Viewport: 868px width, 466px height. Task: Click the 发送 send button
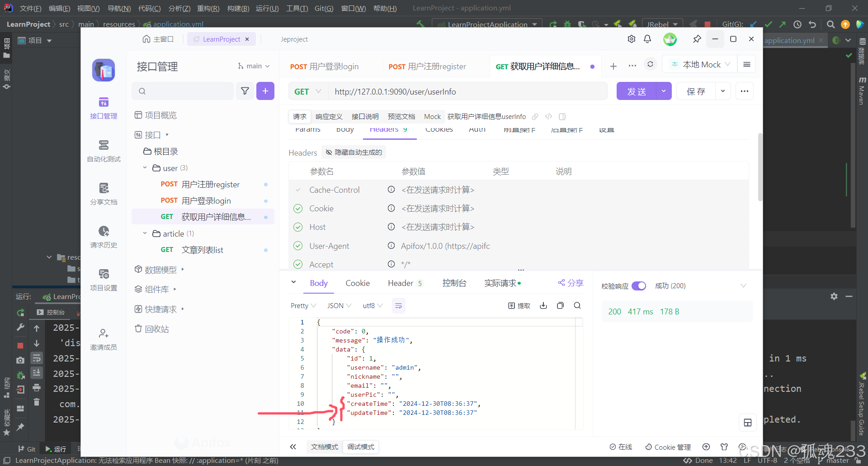pos(637,91)
